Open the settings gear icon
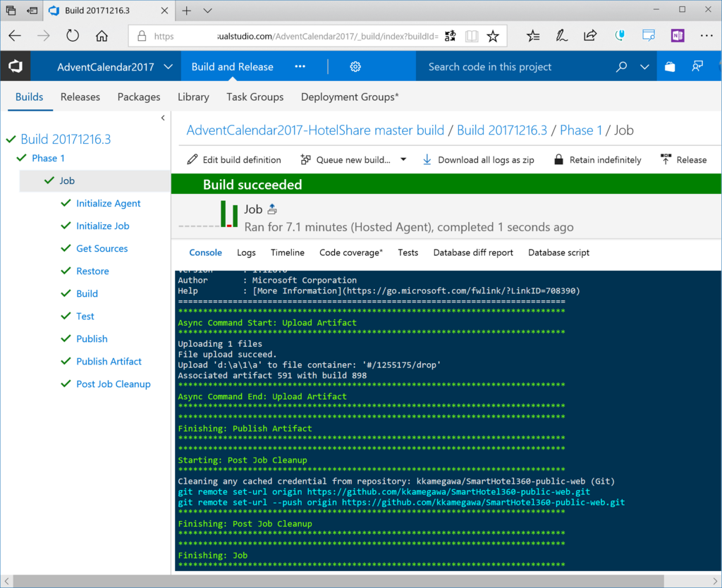Viewport: 722px width, 588px height. pos(355,67)
